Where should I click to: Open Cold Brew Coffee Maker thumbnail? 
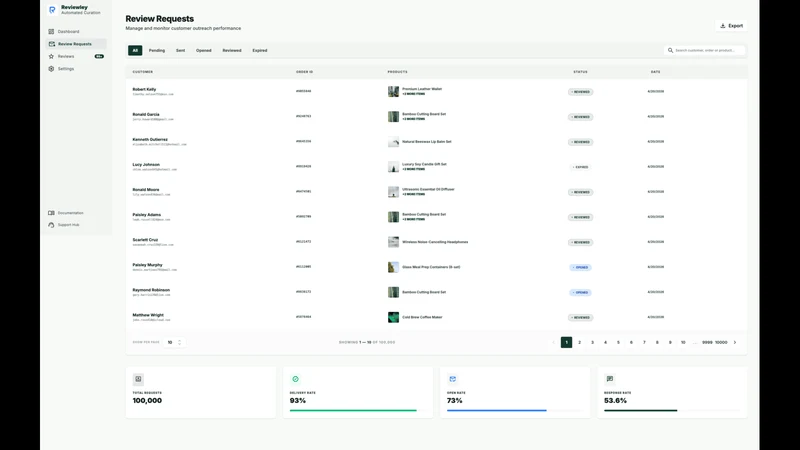pyautogui.click(x=393, y=317)
